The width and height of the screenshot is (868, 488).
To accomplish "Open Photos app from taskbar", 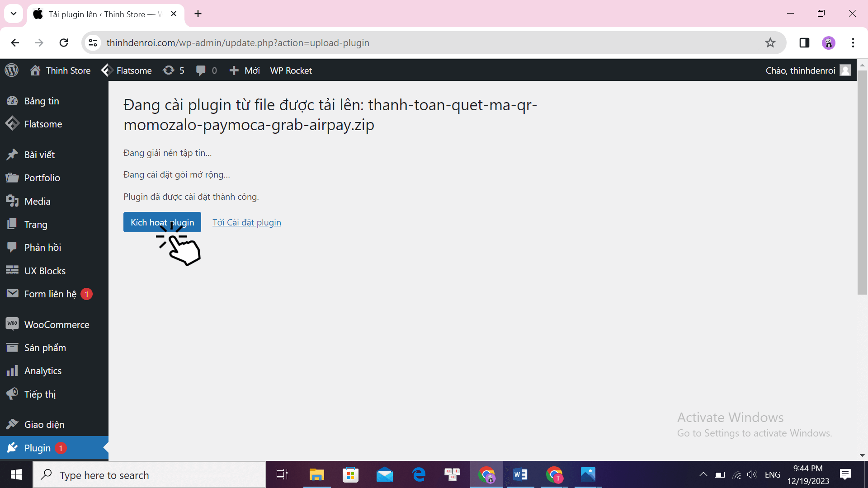I will (588, 474).
